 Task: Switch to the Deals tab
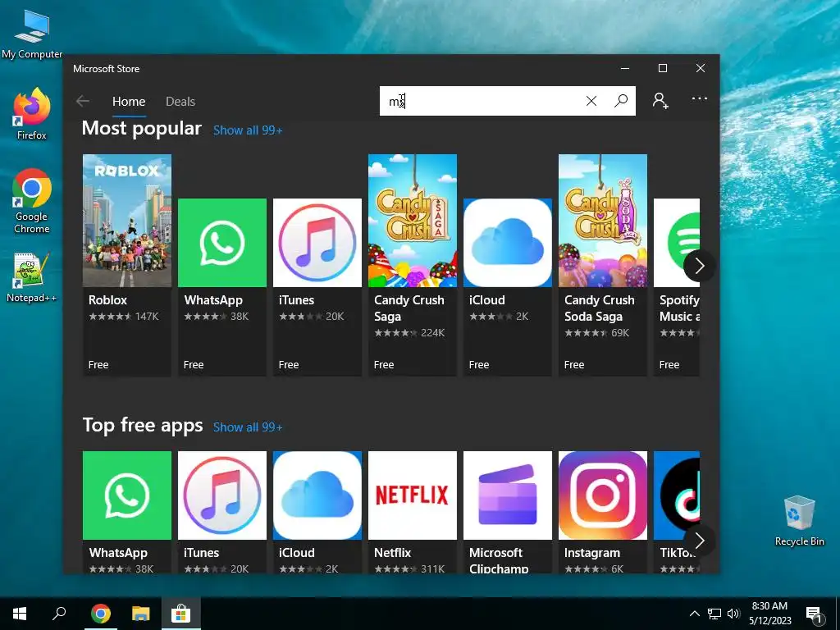point(180,101)
